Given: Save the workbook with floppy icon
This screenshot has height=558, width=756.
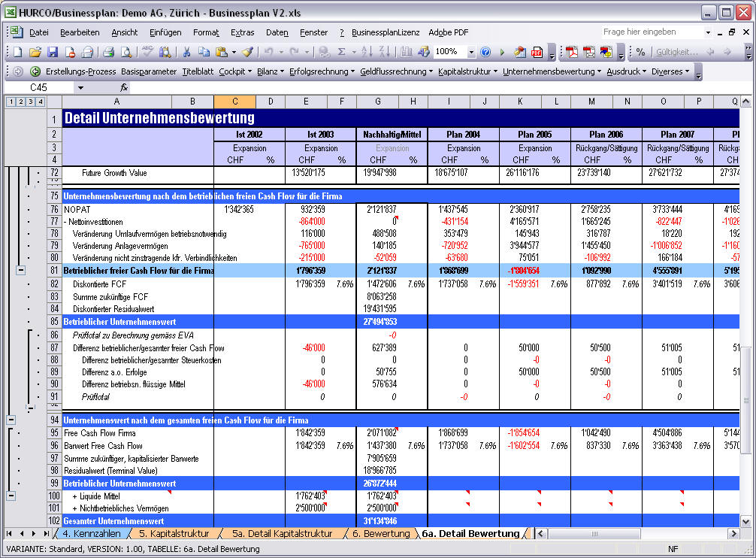Looking at the screenshot, I should (x=53, y=52).
